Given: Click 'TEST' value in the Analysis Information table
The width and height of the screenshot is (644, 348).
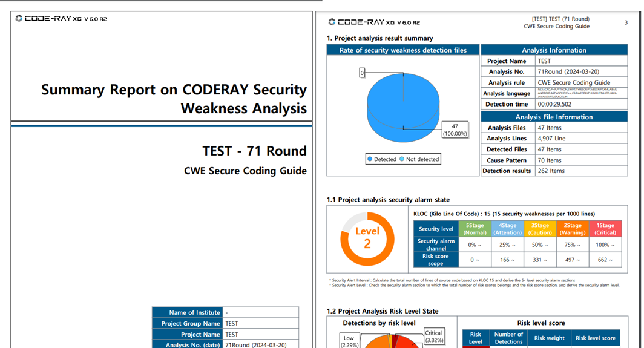Looking at the screenshot, I should (544, 61).
